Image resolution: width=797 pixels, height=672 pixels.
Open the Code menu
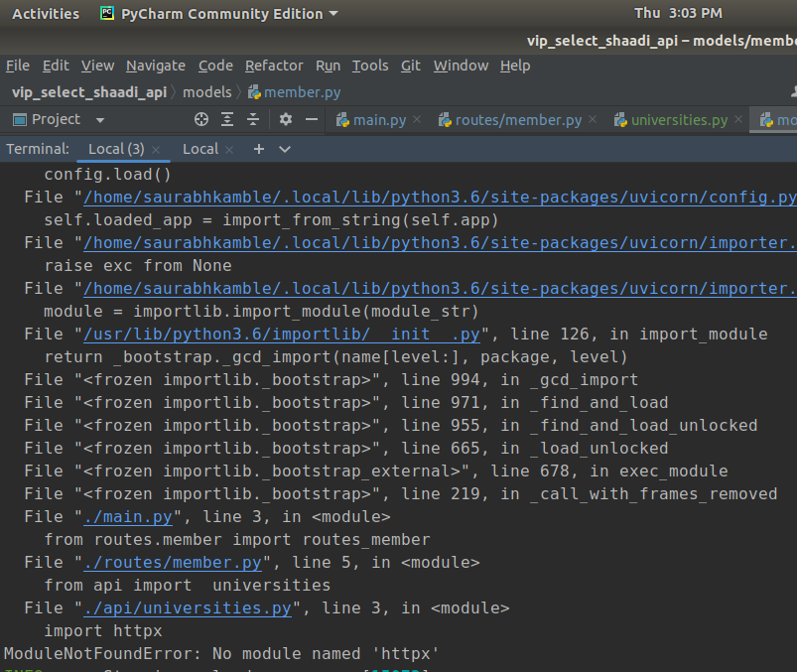[215, 66]
